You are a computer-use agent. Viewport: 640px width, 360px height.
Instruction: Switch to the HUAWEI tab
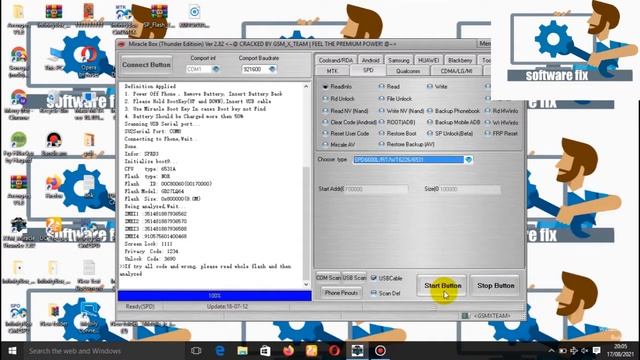[x=428, y=60]
